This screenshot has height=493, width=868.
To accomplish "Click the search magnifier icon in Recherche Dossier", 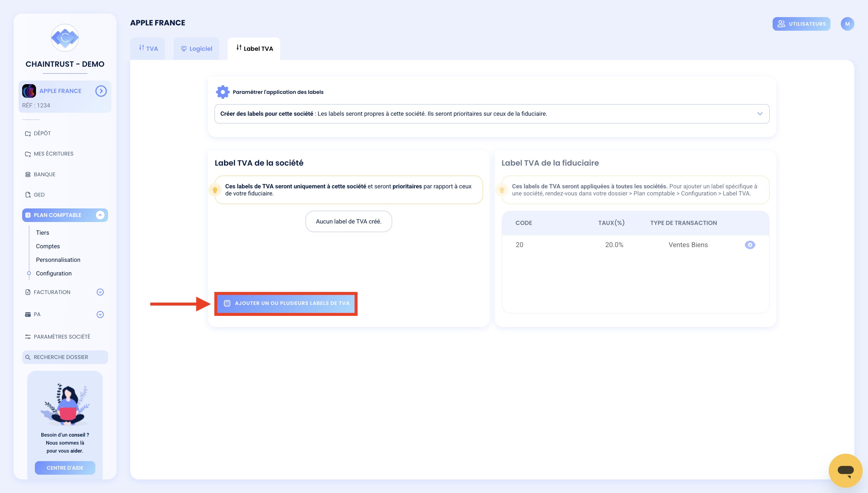I will 28,357.
